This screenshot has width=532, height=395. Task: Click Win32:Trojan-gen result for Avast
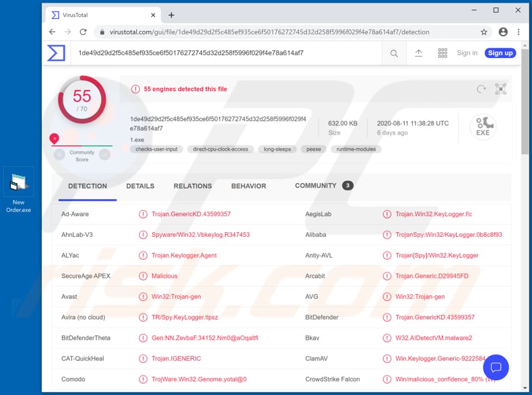pyautogui.click(x=176, y=297)
